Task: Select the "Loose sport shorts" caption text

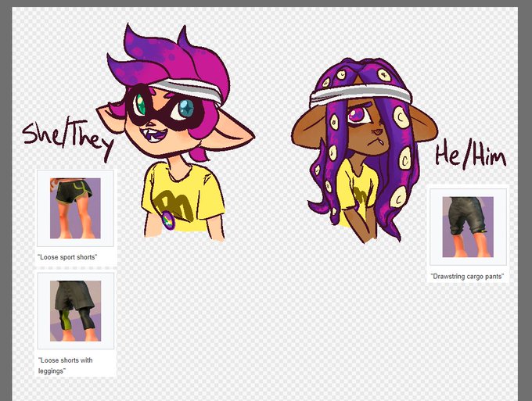Action: 67,257
